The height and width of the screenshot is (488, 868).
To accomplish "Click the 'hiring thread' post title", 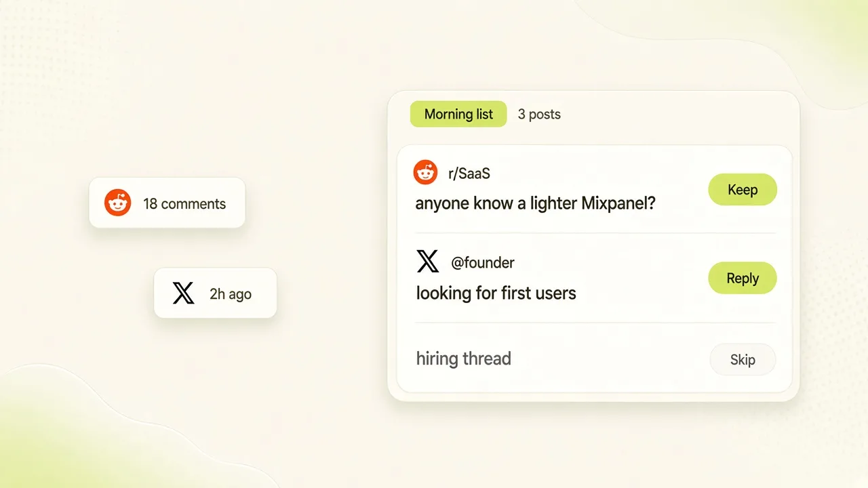I will pyautogui.click(x=464, y=359).
